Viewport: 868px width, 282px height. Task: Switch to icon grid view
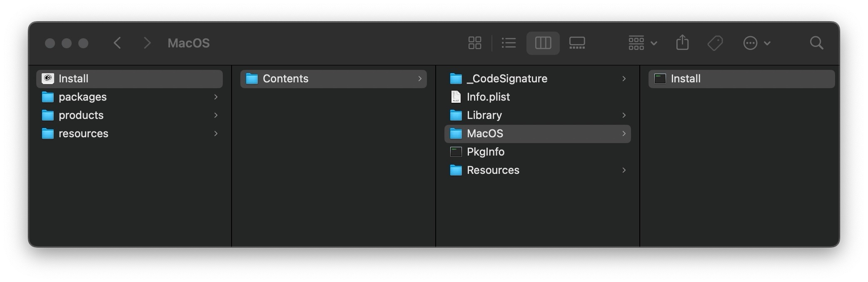tap(474, 43)
